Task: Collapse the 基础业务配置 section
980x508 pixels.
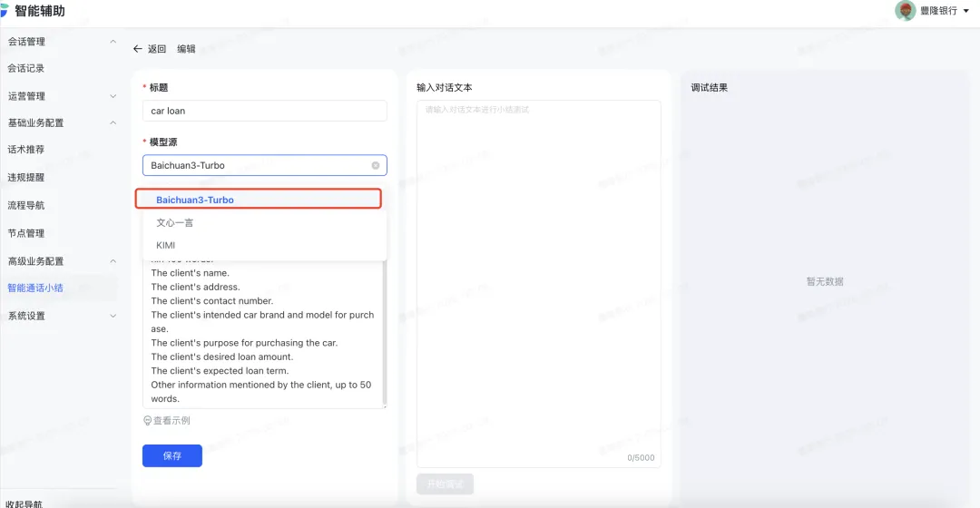Action: (x=113, y=122)
